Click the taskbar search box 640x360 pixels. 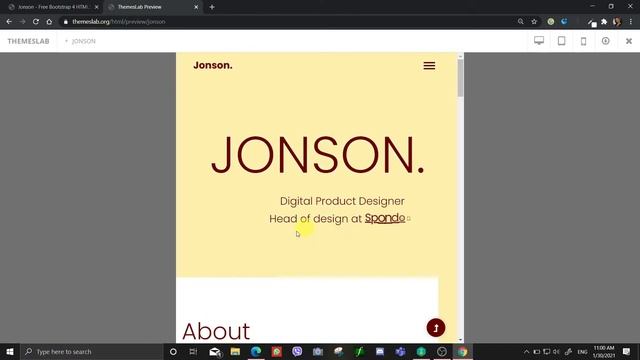coord(92,351)
